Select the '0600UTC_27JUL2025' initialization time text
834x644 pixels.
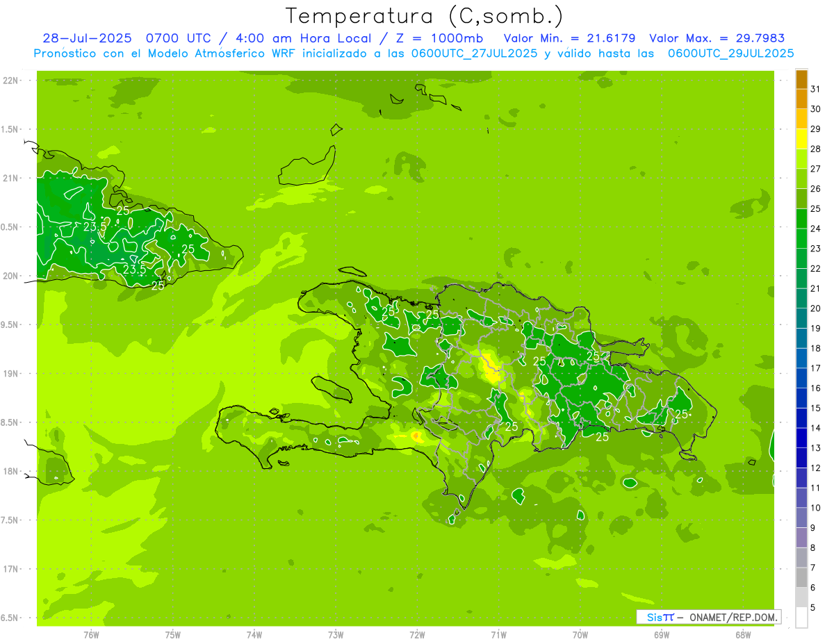pos(473,53)
